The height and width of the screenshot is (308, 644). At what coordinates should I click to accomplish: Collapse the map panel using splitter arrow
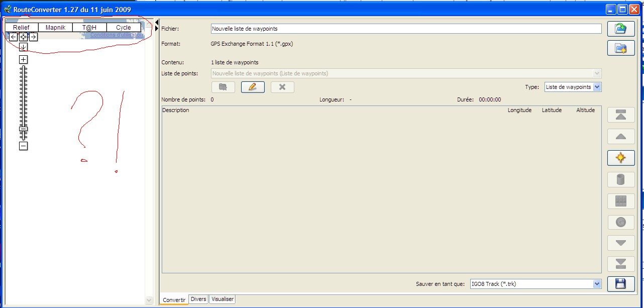tap(157, 22)
